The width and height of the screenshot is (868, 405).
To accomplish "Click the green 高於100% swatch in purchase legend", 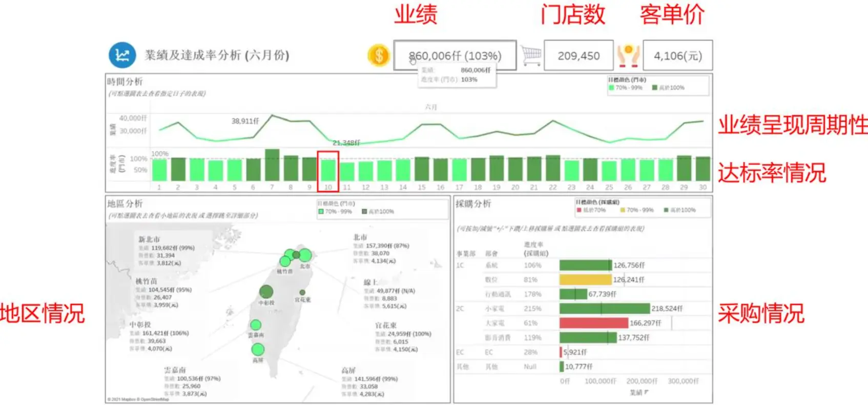I will pos(666,210).
